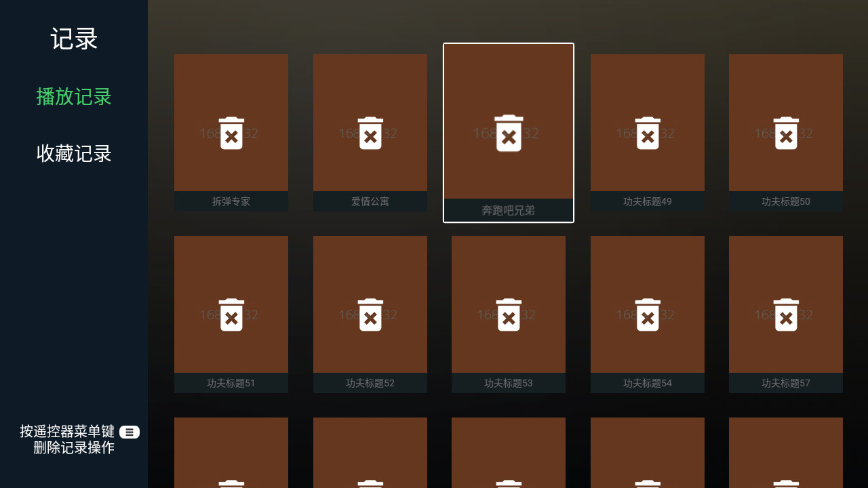Tap trash icon on 功夫标题53 card
The height and width of the screenshot is (488, 868).
pos(509,314)
